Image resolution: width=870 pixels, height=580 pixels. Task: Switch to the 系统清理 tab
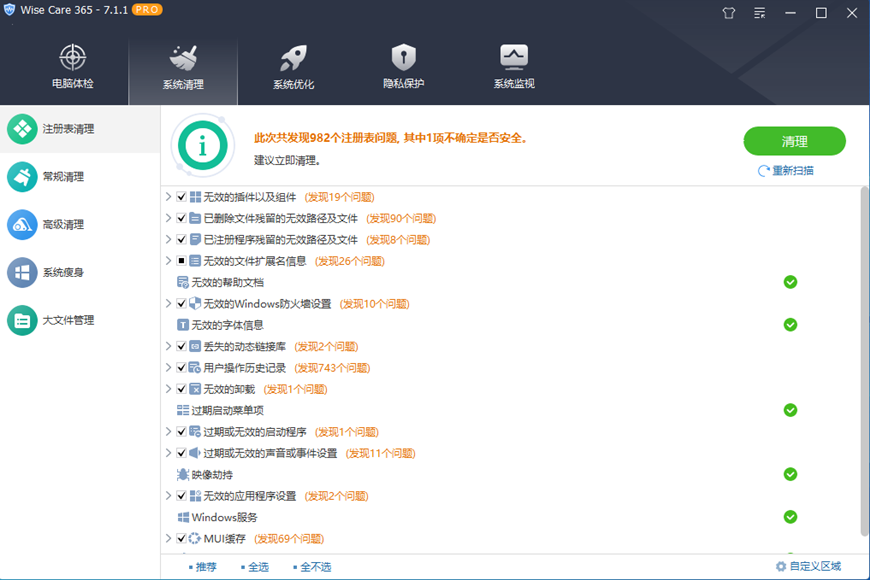[x=183, y=72]
